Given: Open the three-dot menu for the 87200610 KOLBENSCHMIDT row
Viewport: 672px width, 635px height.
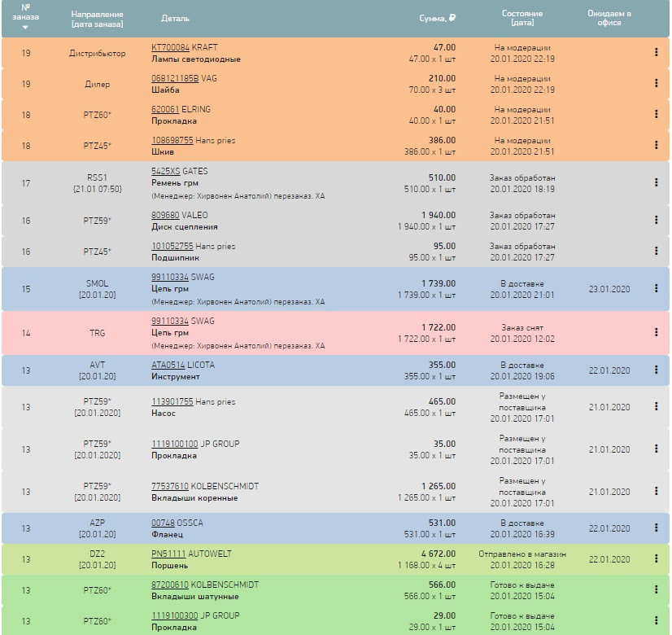Looking at the screenshot, I should (657, 589).
